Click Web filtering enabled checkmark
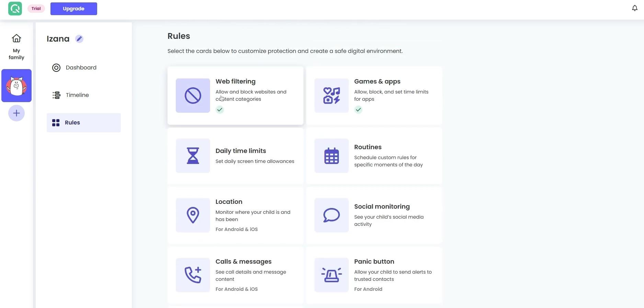This screenshot has width=644, height=308. pyautogui.click(x=220, y=110)
